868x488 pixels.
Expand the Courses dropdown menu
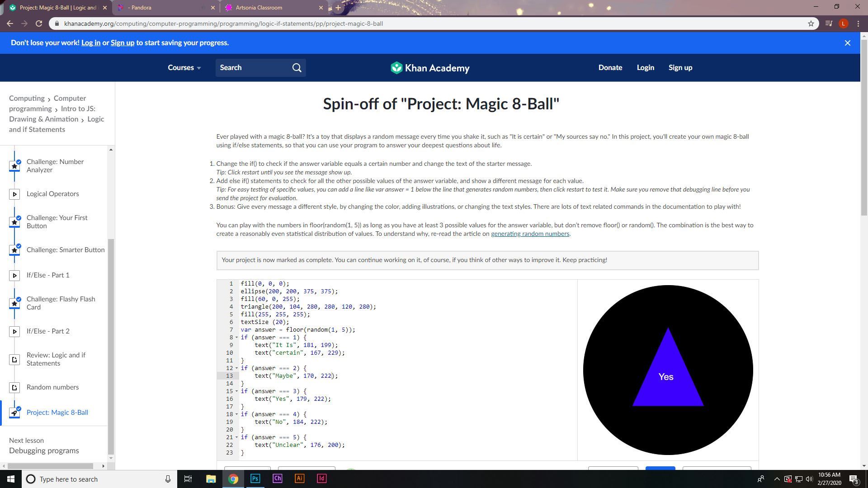pos(184,68)
